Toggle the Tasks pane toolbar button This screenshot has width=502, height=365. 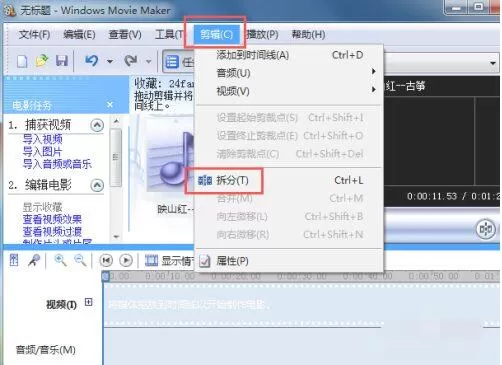pyautogui.click(x=179, y=62)
